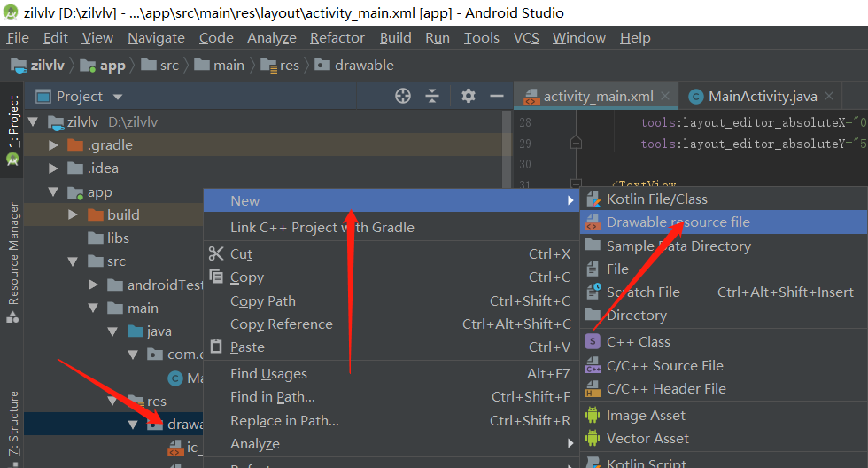The image size is (868, 468).
Task: Choose Drawable resource file
Action: click(x=724, y=222)
